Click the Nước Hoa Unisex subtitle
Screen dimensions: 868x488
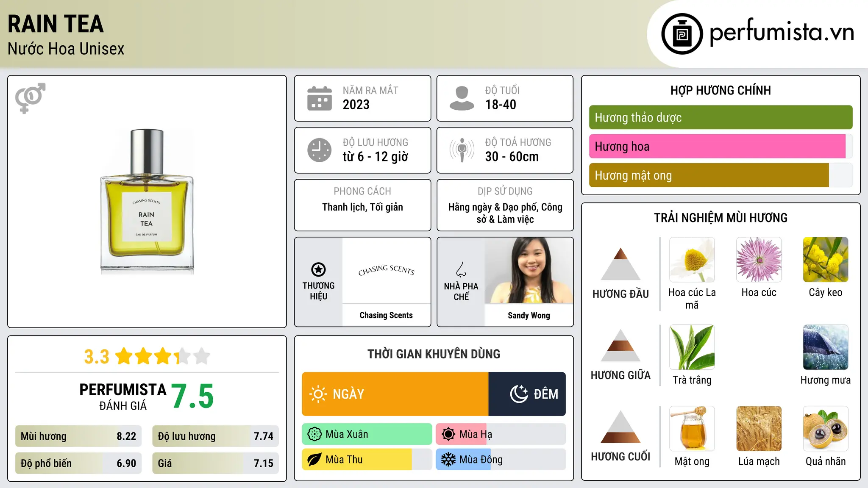66,49
